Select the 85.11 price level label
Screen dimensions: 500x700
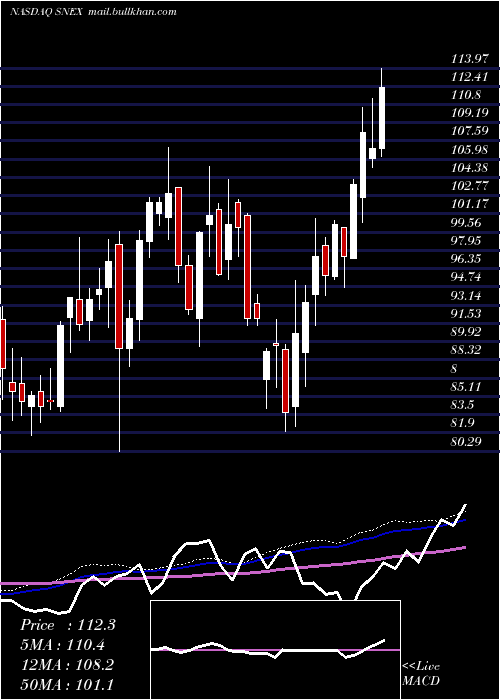466,386
